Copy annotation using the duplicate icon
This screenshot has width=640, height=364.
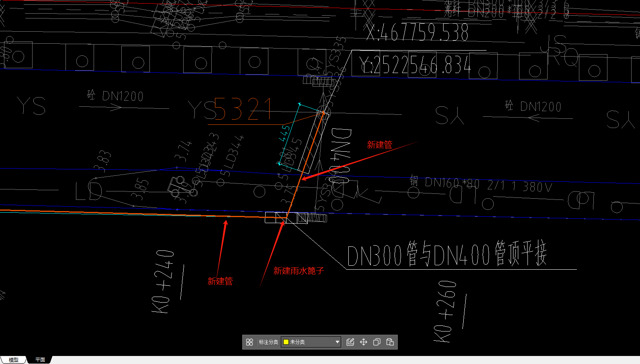[x=377, y=342]
